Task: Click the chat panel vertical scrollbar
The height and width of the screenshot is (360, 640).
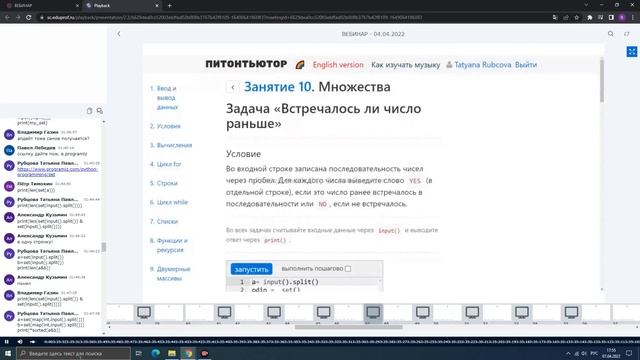Action: [x=104, y=247]
